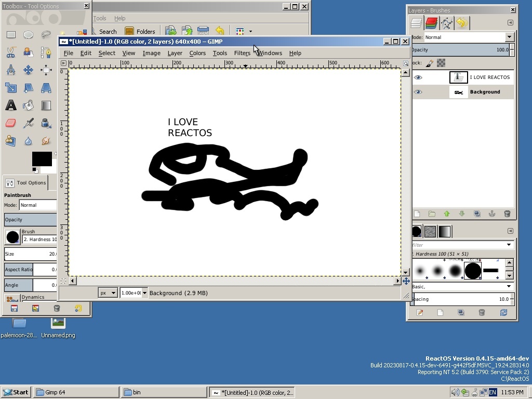Select the Rectangle Select tool
Image resolution: width=532 pixels, height=399 pixels.
[11, 35]
